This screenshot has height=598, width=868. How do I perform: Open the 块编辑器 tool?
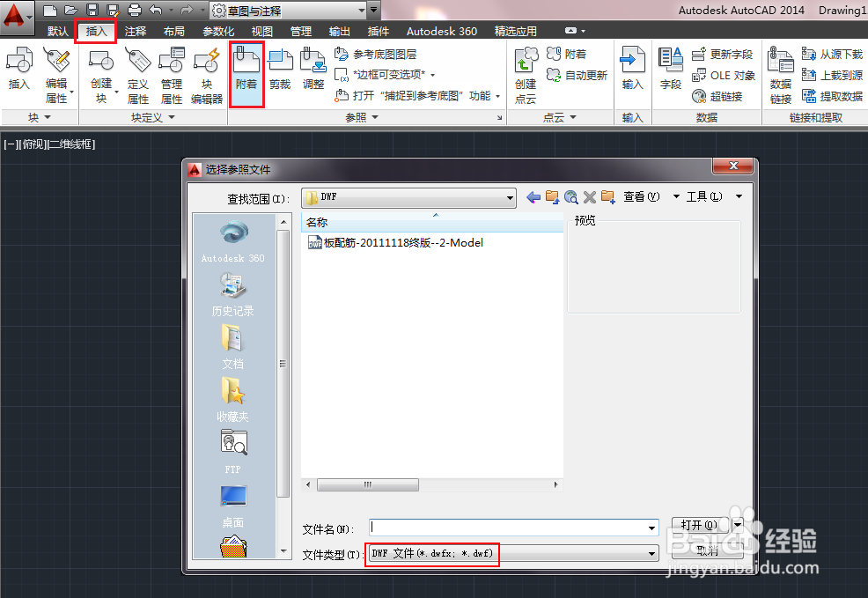pos(207,76)
